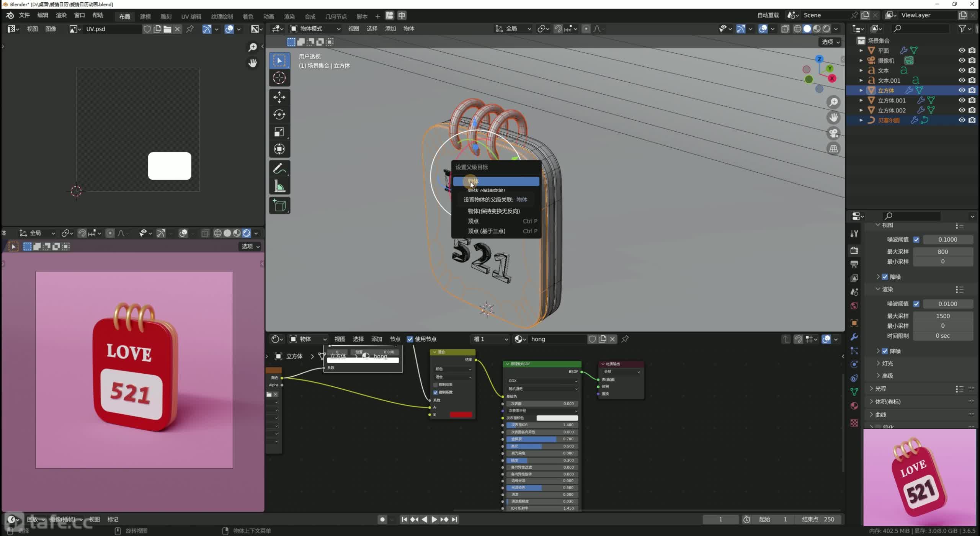Image resolution: width=980 pixels, height=536 pixels.
Task: Select the Measure tool
Action: pos(279,186)
